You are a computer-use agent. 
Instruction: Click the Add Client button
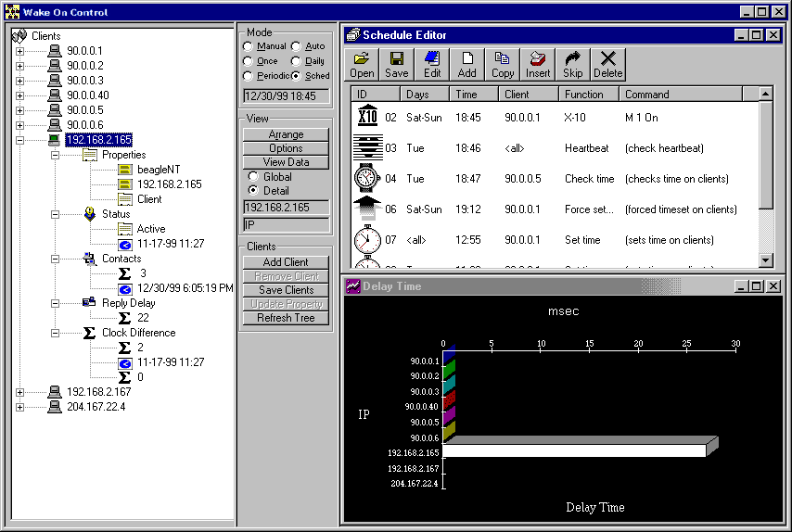coord(286,262)
